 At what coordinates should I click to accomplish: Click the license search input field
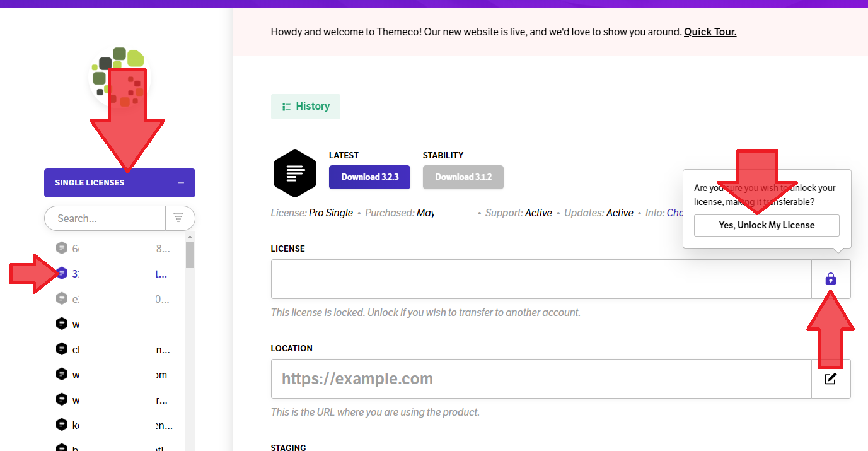pyautogui.click(x=105, y=218)
